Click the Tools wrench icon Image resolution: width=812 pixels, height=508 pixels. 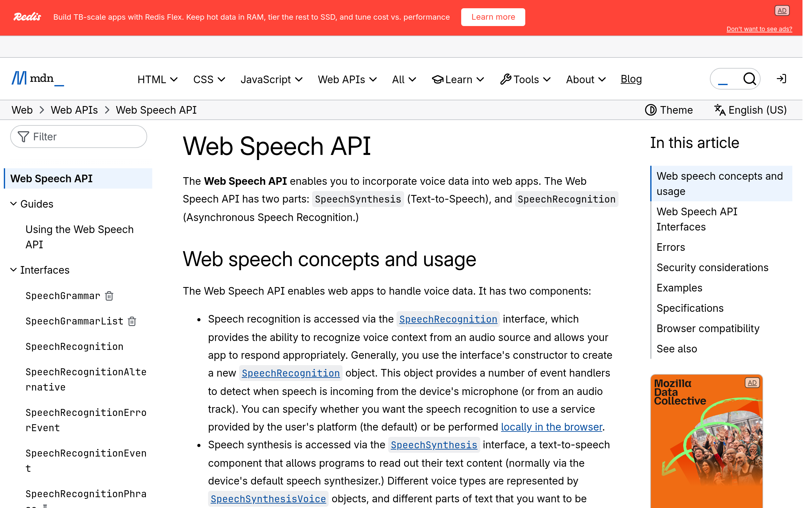(506, 79)
